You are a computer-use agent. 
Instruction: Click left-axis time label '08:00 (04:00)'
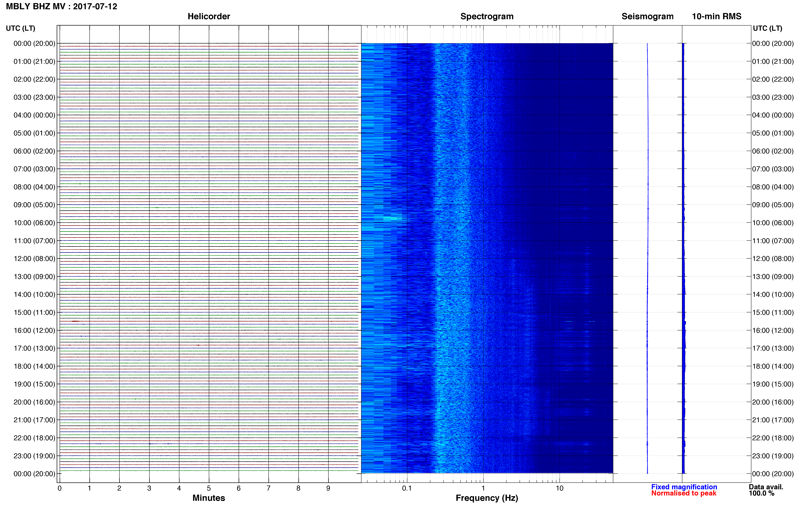coord(34,187)
